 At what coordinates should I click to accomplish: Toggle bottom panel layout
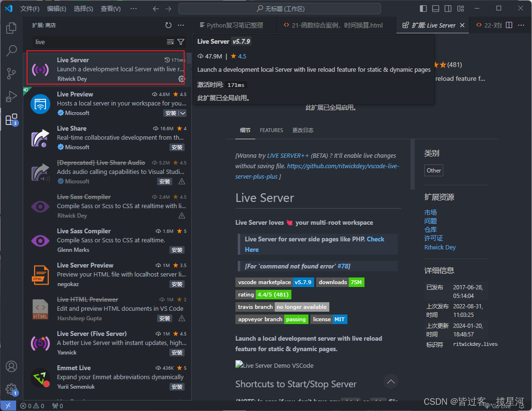click(x=436, y=9)
